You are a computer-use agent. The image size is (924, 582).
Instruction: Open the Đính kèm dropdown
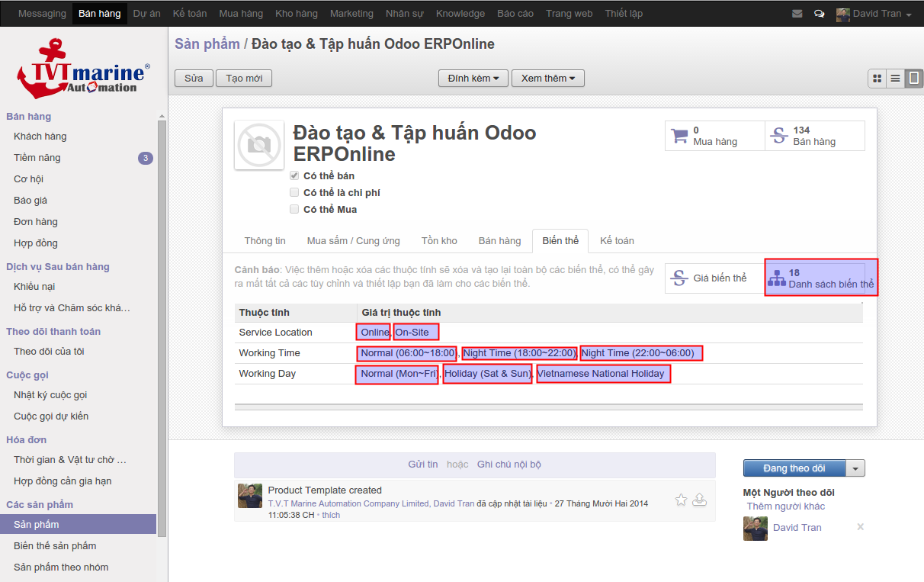coord(473,79)
